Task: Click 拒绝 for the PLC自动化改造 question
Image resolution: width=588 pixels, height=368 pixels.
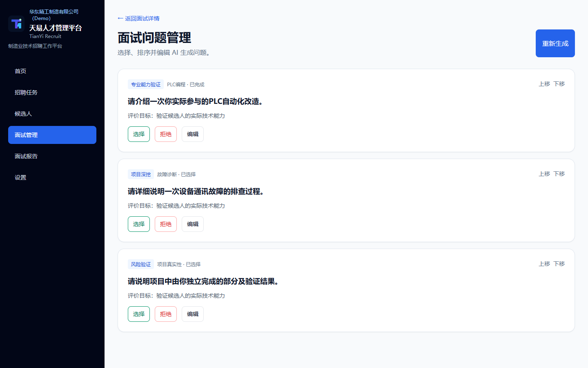Action: coord(166,134)
